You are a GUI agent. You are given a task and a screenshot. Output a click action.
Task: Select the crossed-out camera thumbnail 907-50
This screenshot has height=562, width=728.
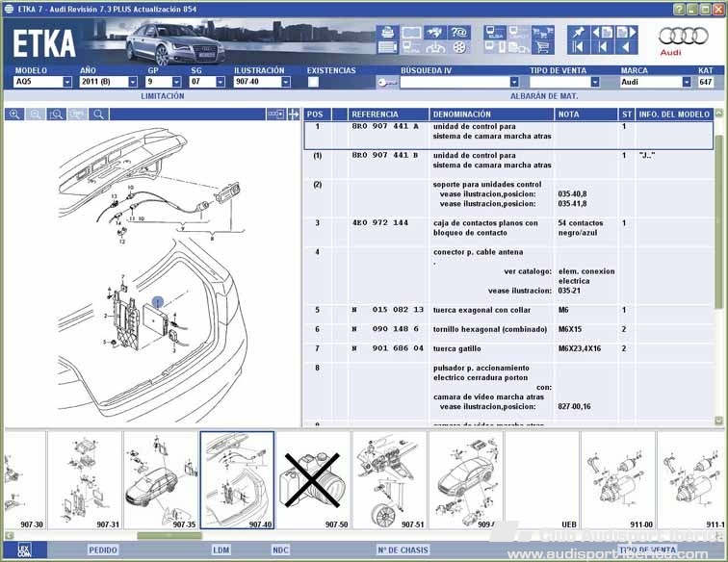pos(313,480)
